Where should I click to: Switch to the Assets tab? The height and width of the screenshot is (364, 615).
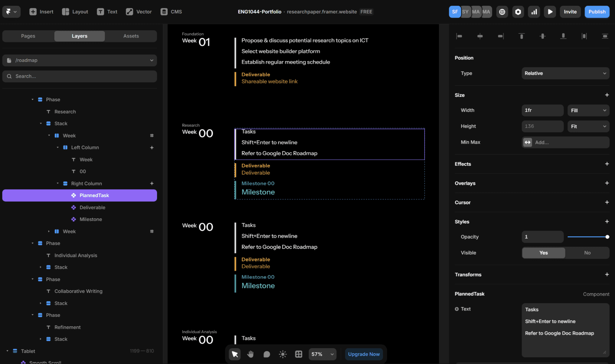[131, 36]
